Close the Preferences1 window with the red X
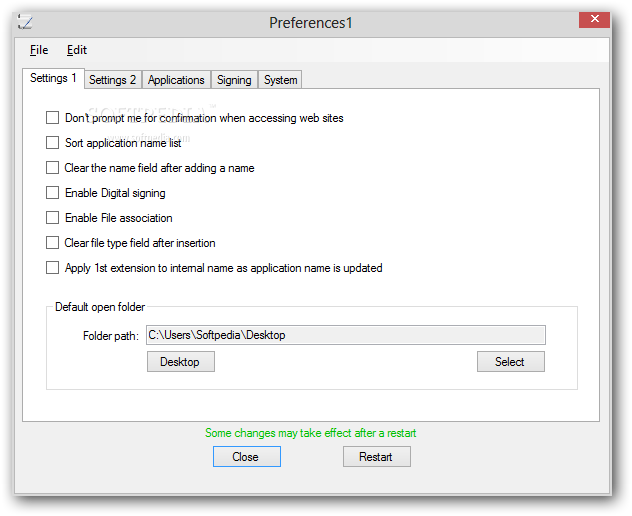The height and width of the screenshot is (516, 632). (x=594, y=19)
